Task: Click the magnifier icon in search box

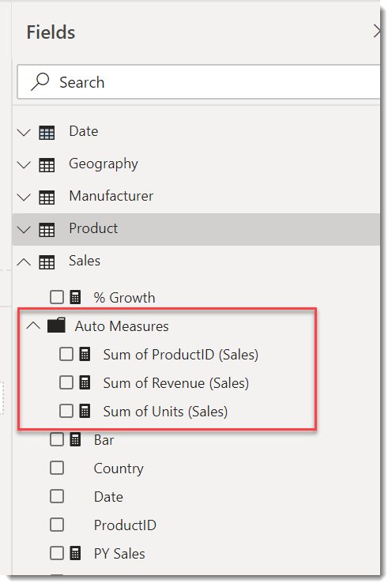Action: (x=40, y=81)
